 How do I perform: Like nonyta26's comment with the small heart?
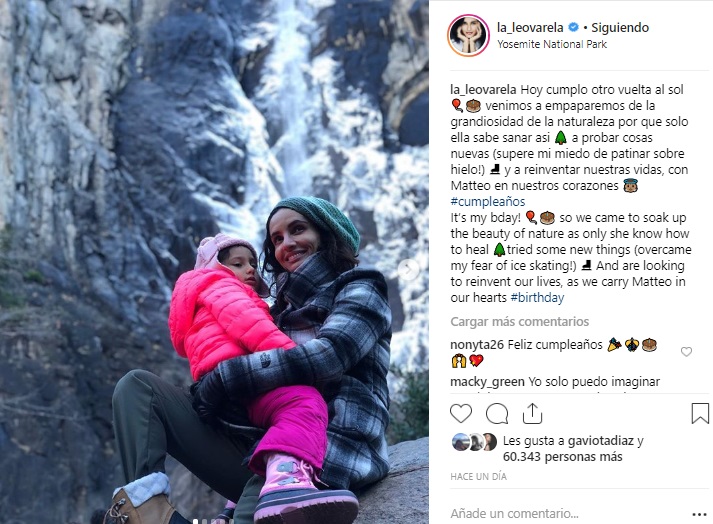(x=686, y=352)
